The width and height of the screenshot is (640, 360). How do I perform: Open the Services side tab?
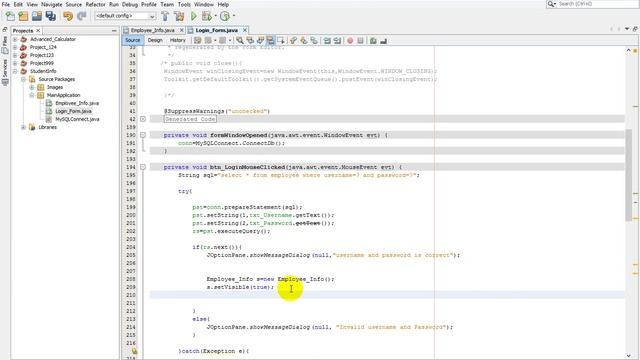[5, 72]
